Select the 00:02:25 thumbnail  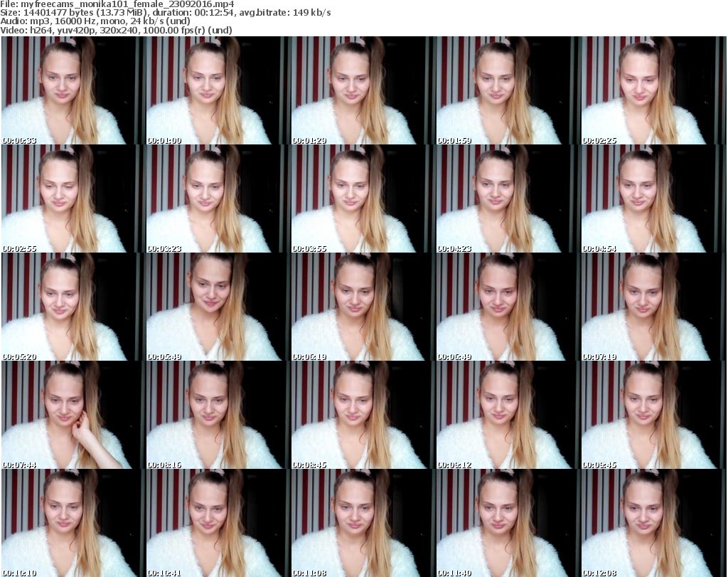653,90
